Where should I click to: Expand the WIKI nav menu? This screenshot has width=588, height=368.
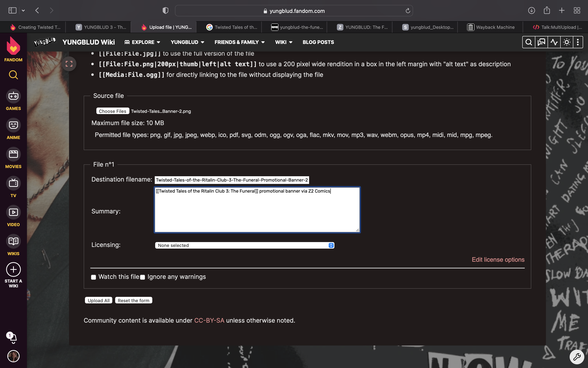tap(284, 42)
